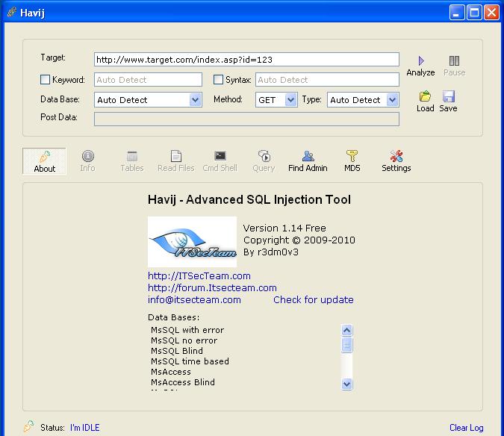504x436 pixels.
Task: Click the Keyword Auto Detect field
Action: coord(148,80)
